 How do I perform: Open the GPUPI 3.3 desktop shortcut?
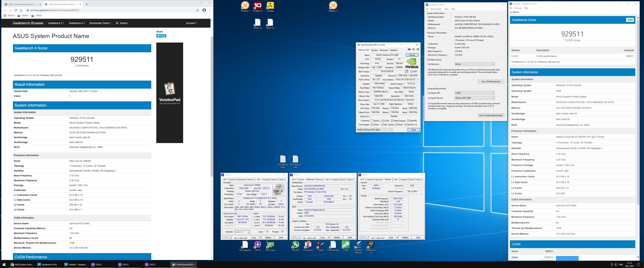tap(270, 24)
